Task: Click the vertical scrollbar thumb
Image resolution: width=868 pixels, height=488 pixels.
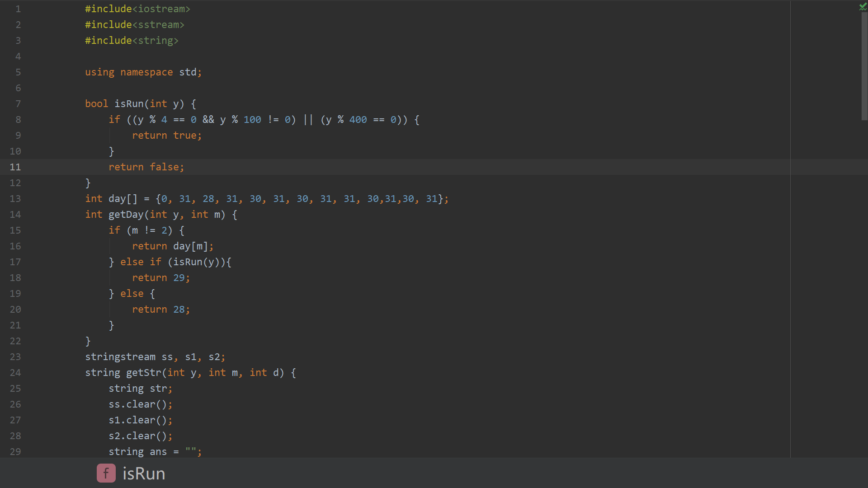Action: [864, 66]
